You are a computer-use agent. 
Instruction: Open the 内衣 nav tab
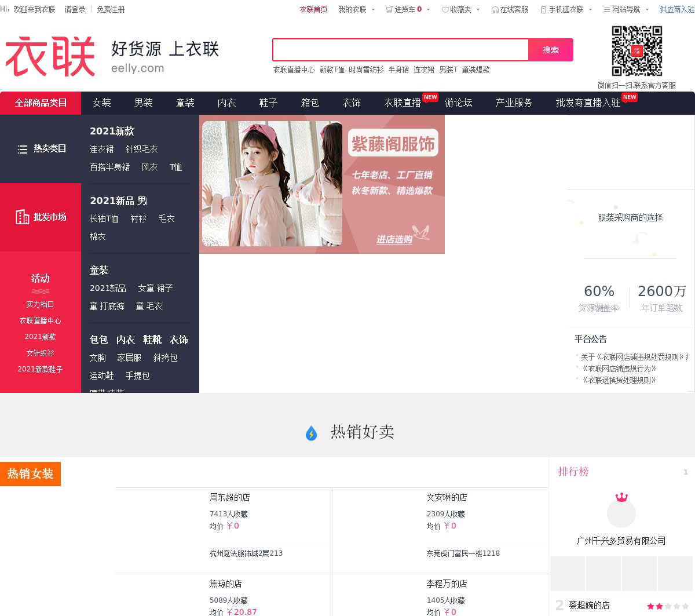coord(226,103)
